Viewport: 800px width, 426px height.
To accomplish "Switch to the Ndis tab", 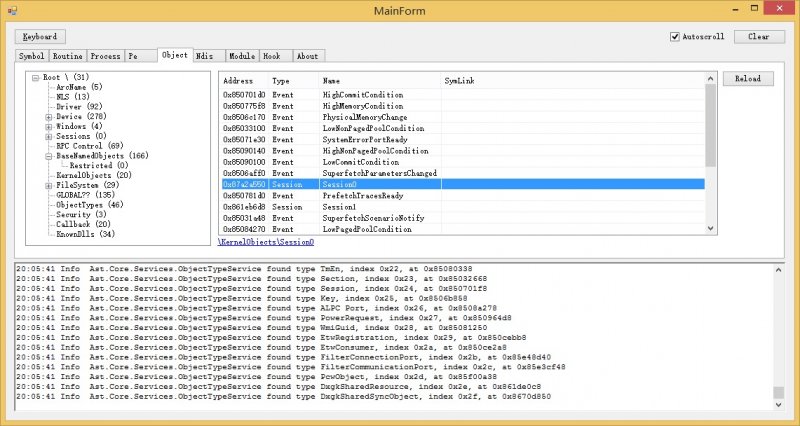I will pos(209,56).
